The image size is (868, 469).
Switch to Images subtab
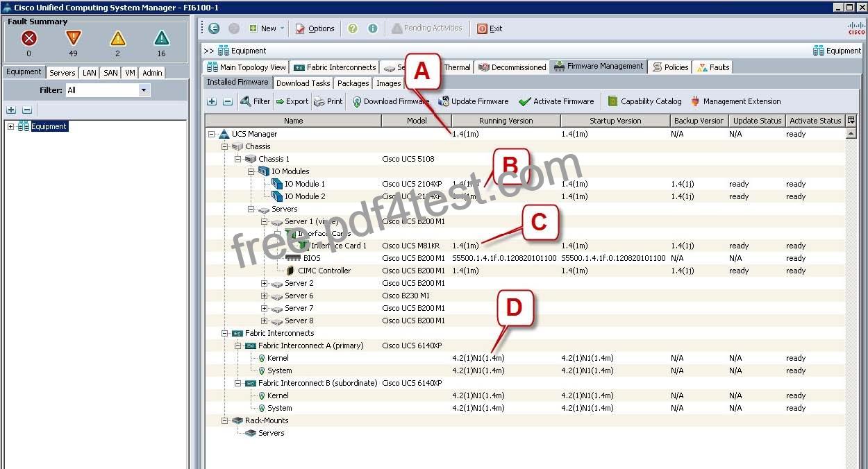pos(388,83)
